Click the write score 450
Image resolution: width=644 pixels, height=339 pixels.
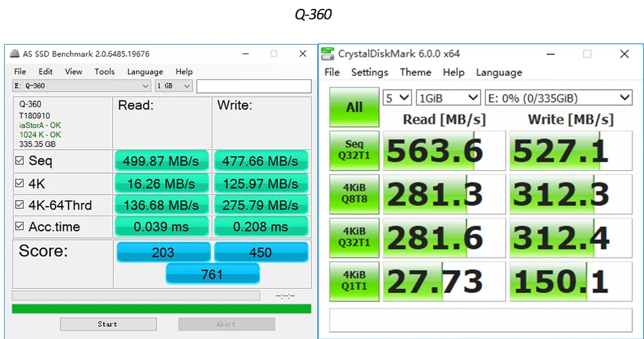[261, 252]
